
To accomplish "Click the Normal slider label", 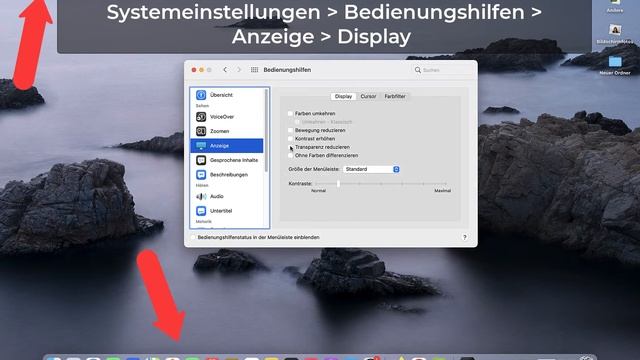I will click(318, 191).
